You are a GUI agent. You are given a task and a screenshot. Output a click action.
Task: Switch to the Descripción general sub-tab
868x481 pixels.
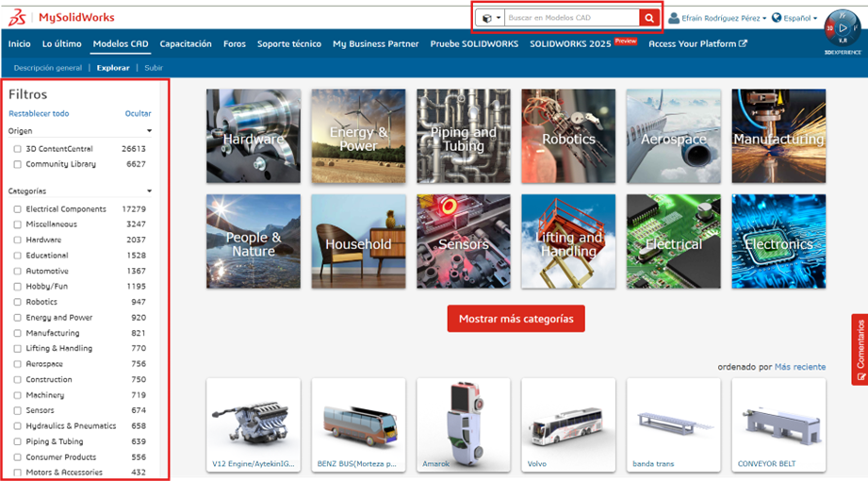[x=48, y=68]
